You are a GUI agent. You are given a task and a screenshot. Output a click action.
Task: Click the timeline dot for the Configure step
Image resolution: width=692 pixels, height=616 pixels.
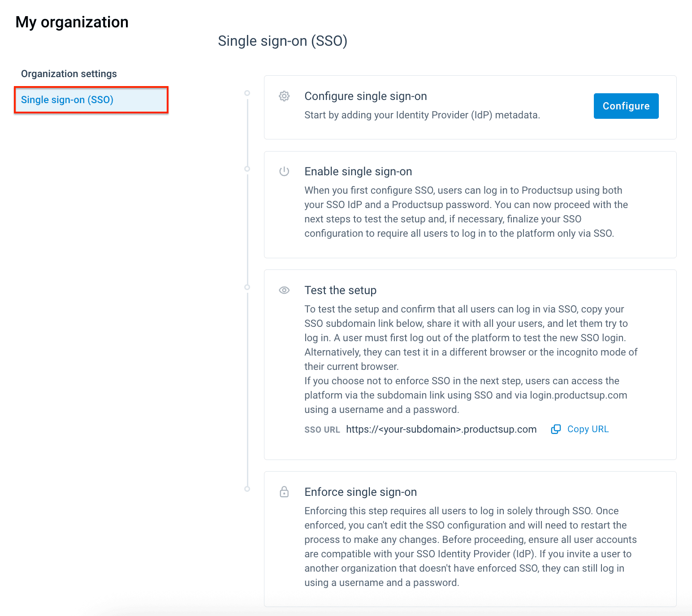[247, 93]
